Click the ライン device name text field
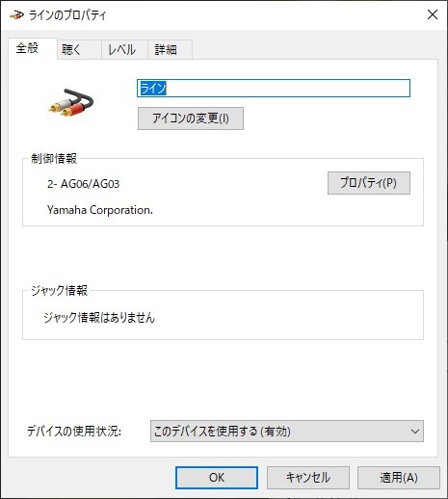Viewport: 448px width, 499px height. [274, 88]
